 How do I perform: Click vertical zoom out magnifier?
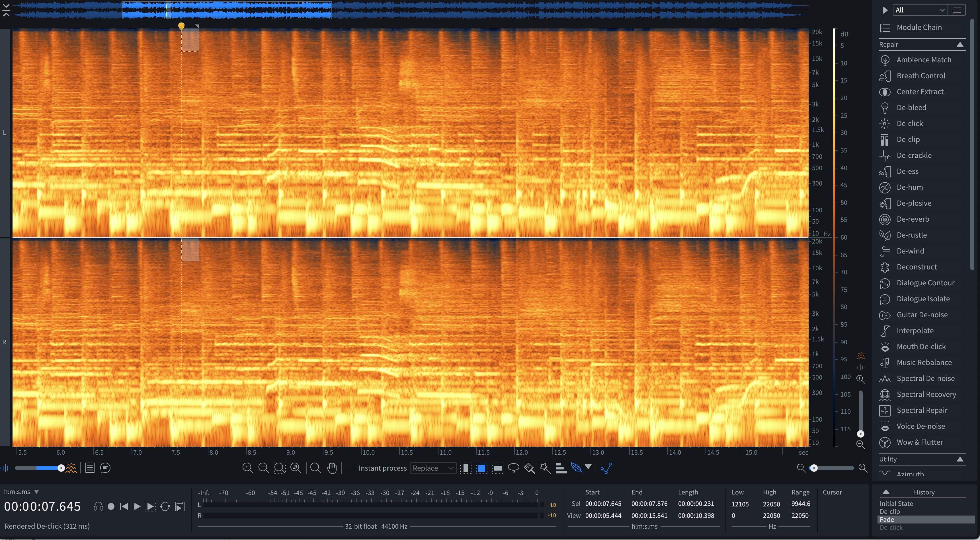(x=860, y=445)
